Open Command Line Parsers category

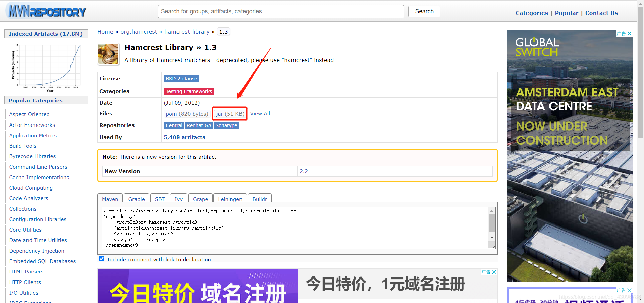point(38,167)
